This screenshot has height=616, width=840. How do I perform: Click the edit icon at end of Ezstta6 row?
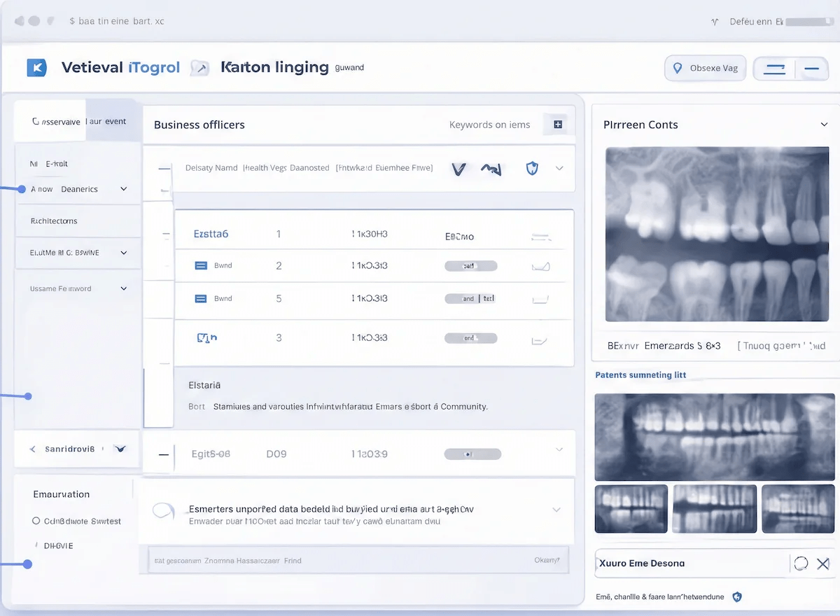(x=540, y=237)
